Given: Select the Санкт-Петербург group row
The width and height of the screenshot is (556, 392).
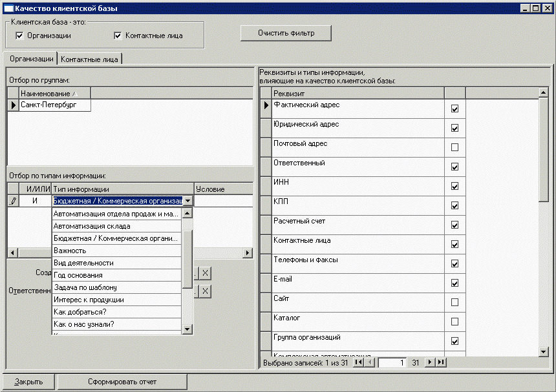Looking at the screenshot, I should tap(54, 105).
